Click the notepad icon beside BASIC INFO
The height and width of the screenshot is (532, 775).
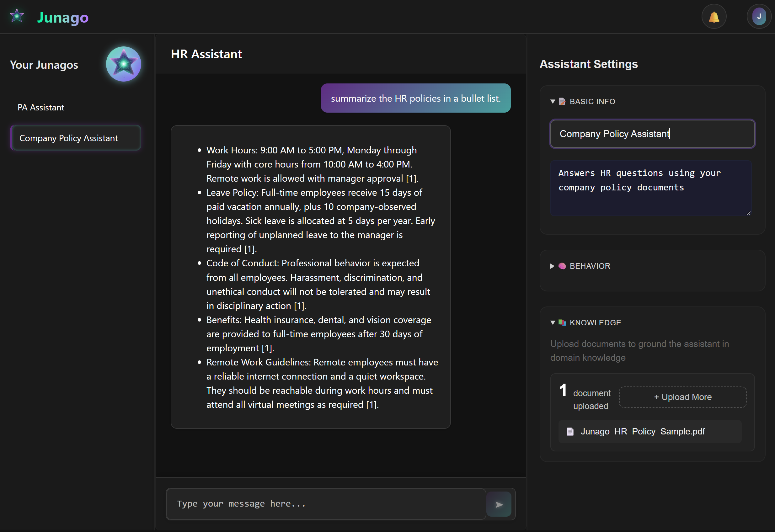(x=562, y=101)
